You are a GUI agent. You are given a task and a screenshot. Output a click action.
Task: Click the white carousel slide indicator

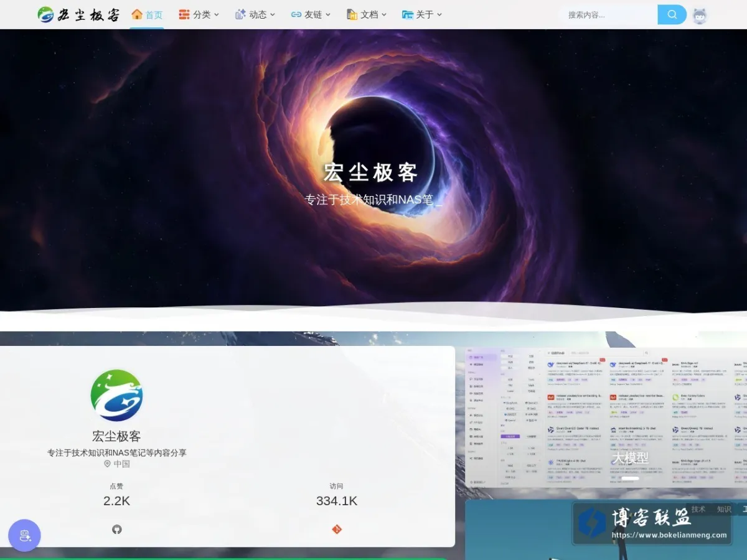click(631, 479)
